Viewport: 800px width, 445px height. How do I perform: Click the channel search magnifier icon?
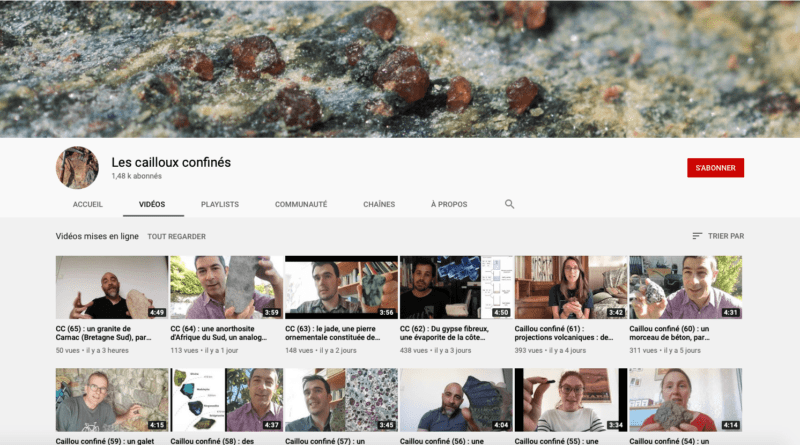pyautogui.click(x=509, y=204)
